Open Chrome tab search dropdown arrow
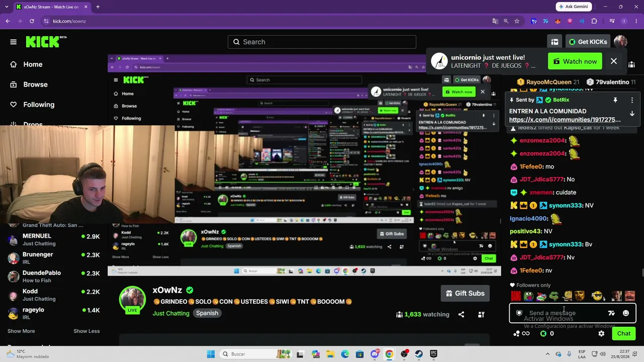 pos(6,7)
